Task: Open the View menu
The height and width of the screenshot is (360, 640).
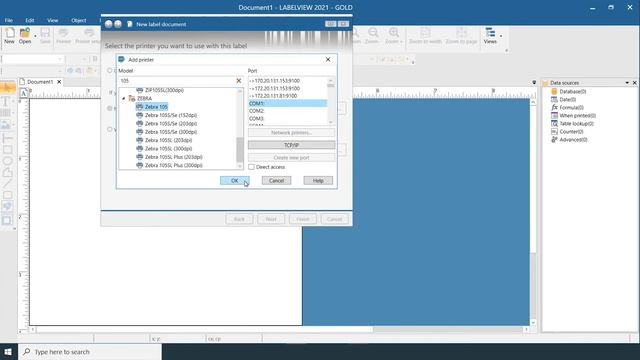Action: pos(53,20)
